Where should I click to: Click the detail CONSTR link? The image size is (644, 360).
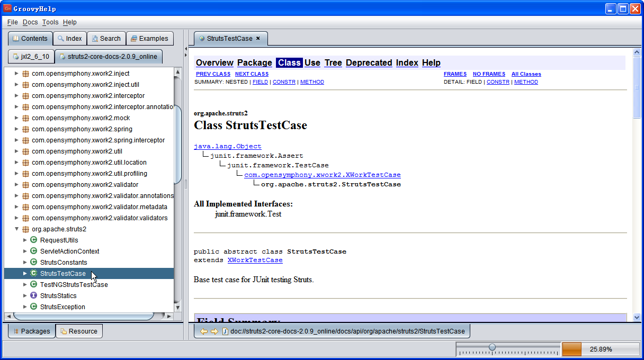pos(498,82)
